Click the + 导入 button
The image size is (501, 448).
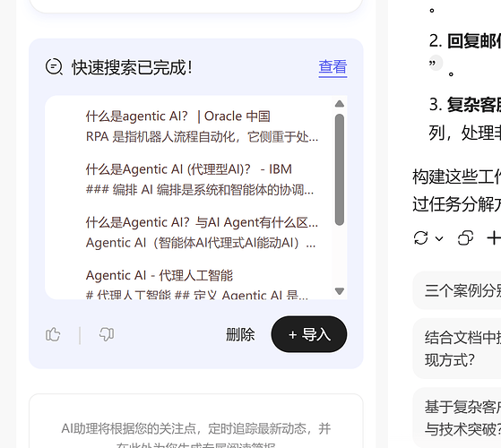(309, 334)
